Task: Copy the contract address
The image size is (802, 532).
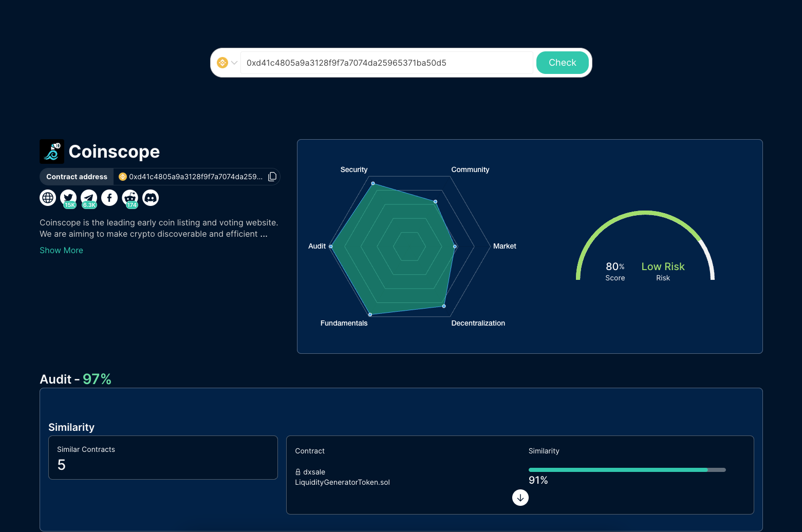Action: click(x=272, y=177)
